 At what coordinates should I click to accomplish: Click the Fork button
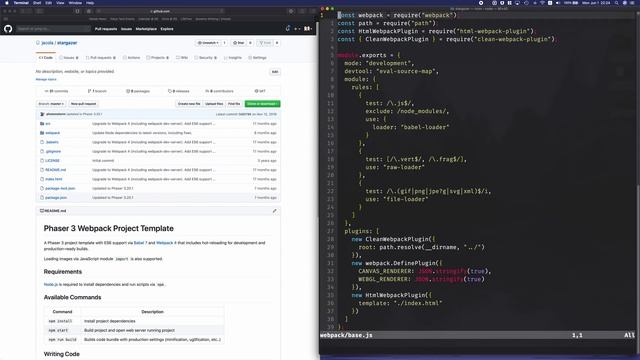(x=265, y=43)
